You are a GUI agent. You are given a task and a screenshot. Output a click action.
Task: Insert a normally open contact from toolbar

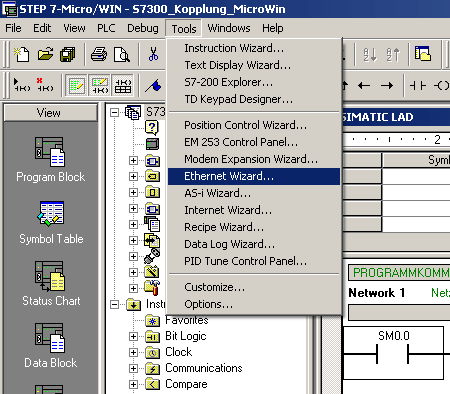pyautogui.click(x=418, y=86)
